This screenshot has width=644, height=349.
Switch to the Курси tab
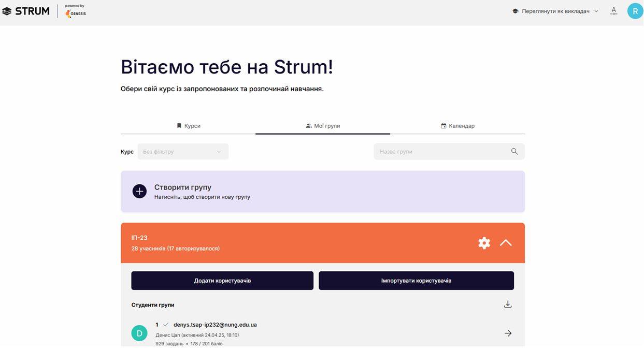(188, 126)
